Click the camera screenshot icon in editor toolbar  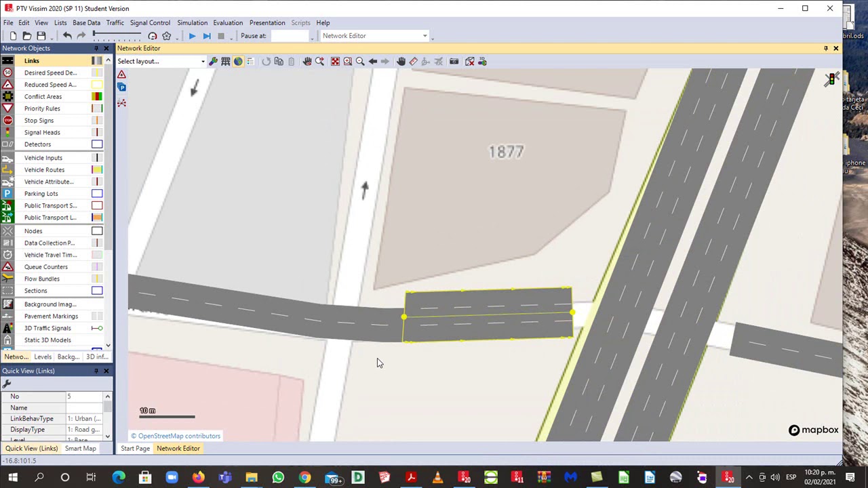454,62
